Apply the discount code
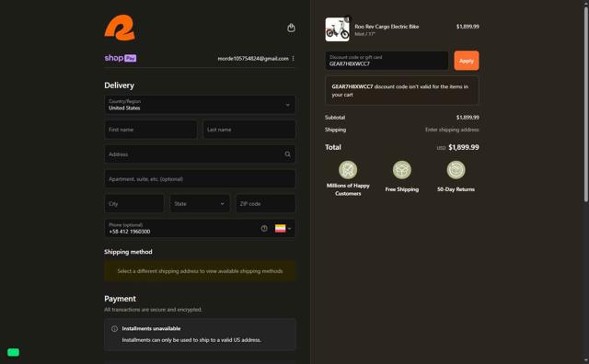The image size is (589, 364). click(467, 61)
